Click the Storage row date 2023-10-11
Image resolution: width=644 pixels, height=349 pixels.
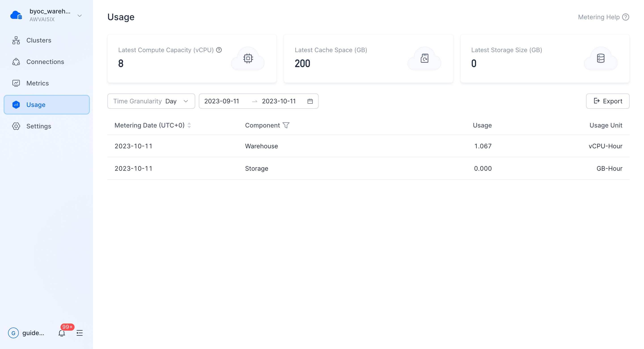click(133, 169)
